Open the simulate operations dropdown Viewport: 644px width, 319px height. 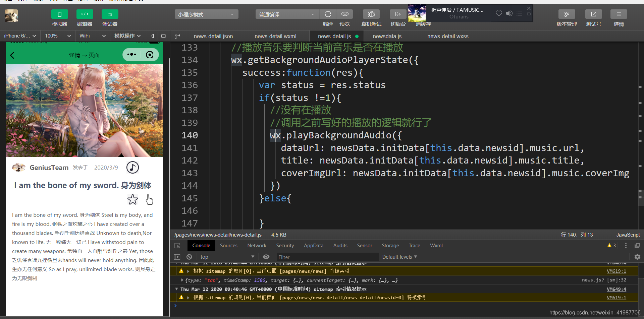(x=127, y=36)
